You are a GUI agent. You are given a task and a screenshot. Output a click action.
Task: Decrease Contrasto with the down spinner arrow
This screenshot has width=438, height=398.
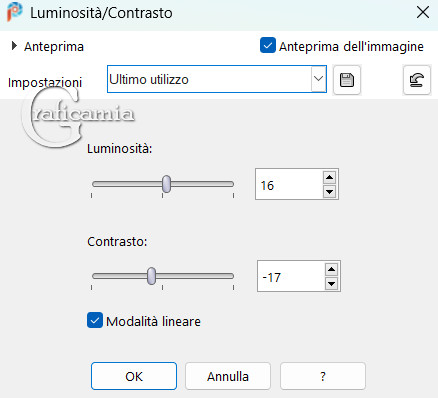coord(331,284)
